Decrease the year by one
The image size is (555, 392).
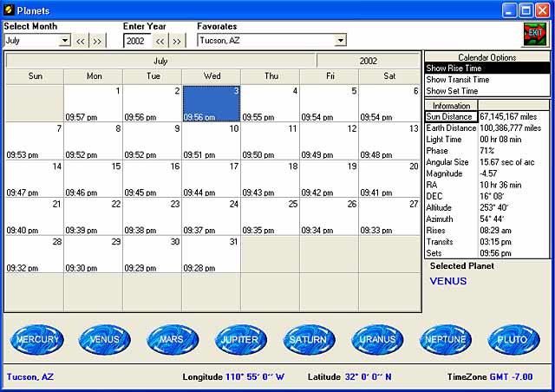(x=160, y=41)
